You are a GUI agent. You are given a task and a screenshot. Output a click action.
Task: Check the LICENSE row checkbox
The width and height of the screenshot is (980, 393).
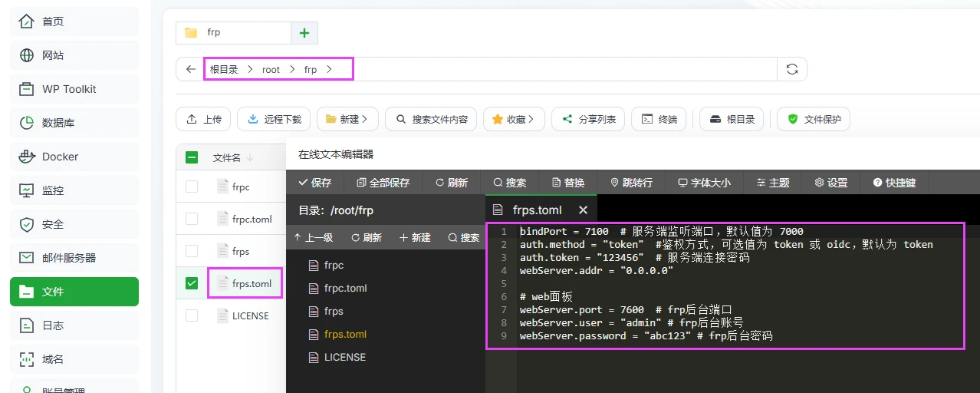coord(192,315)
